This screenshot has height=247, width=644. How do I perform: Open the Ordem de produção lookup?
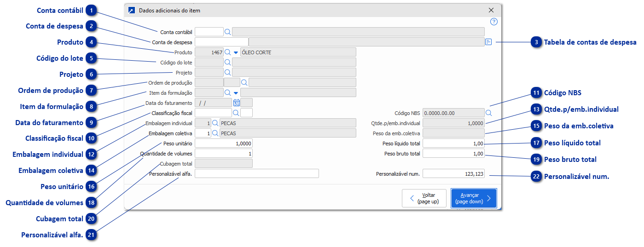(x=244, y=82)
